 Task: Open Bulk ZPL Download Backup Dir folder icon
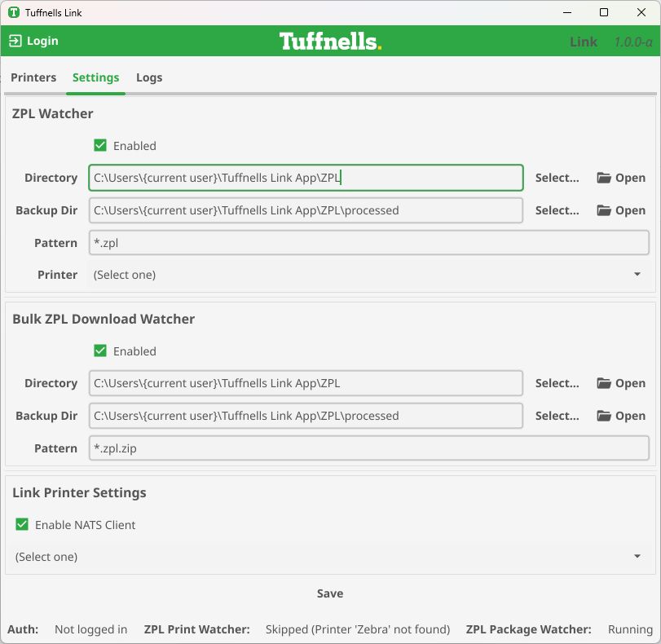coord(604,416)
